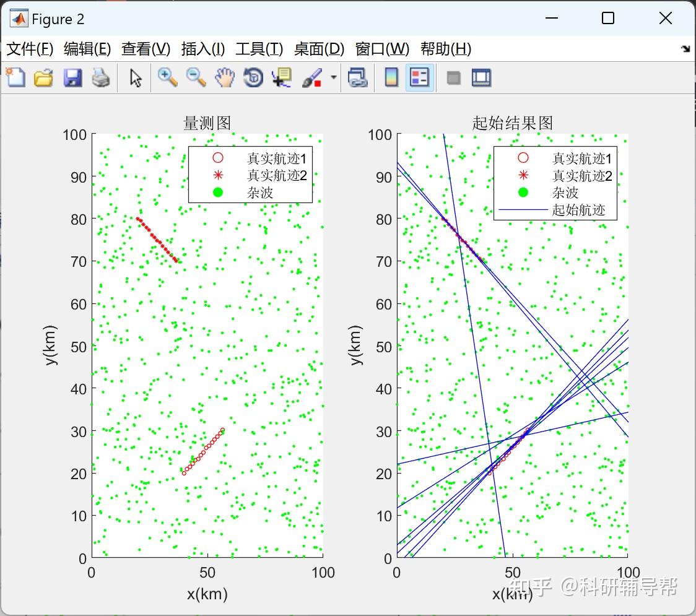Toggle the Insert Colorbar control
696x616 pixels.
tap(391, 77)
